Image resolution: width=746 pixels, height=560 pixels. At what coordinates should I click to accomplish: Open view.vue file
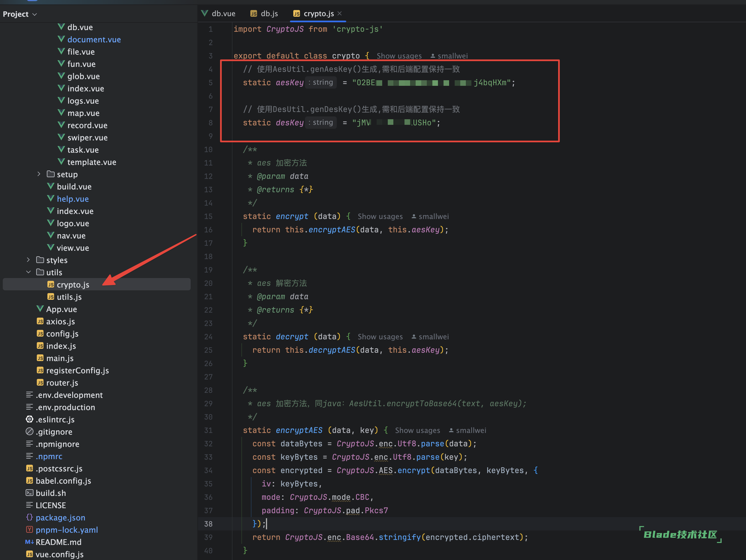click(73, 248)
